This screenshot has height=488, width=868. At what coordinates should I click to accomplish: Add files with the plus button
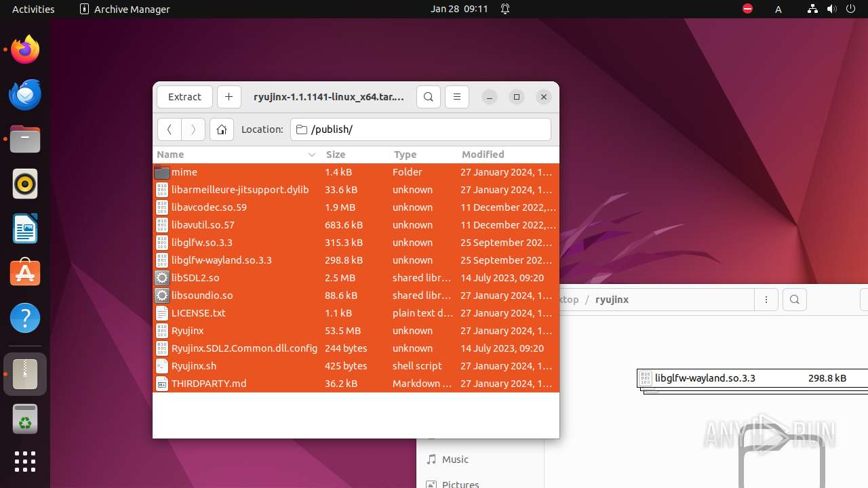(229, 97)
